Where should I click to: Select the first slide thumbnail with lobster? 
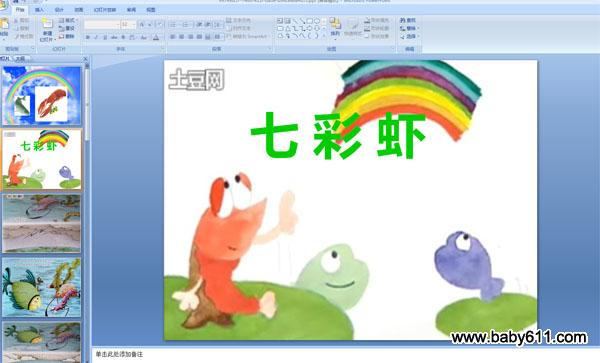tap(42, 96)
